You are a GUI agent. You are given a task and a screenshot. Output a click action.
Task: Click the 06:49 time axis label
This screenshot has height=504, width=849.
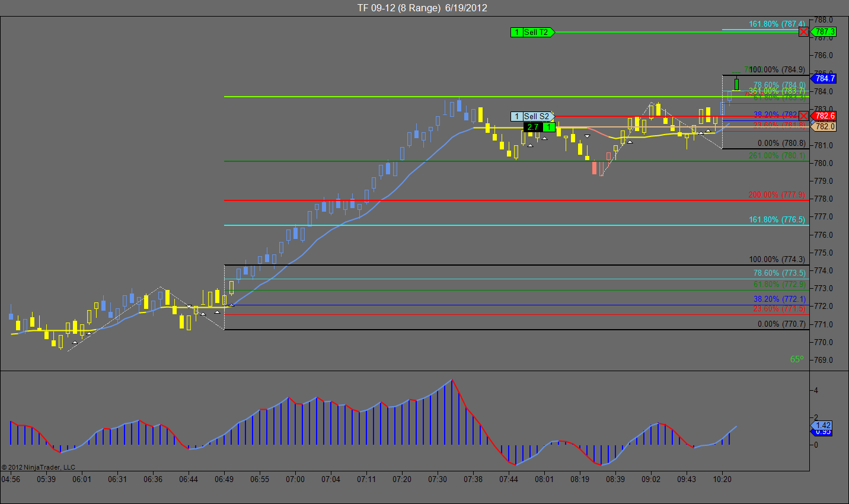pos(224,479)
